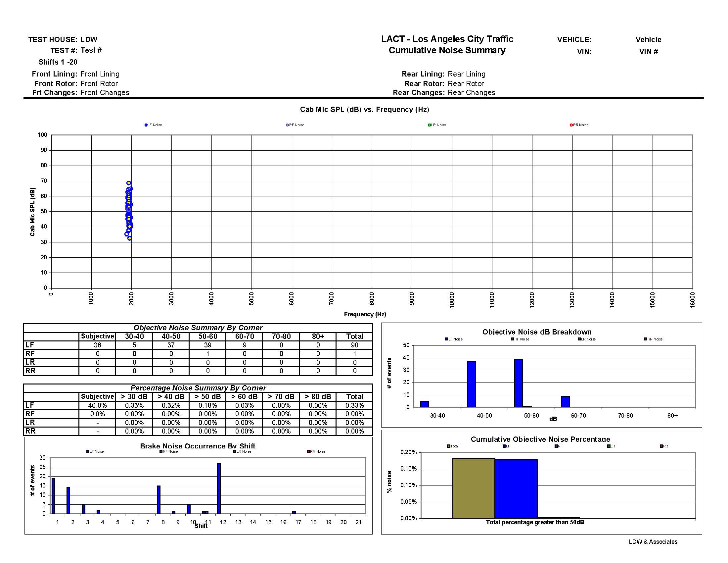Click the '> 50 dB' column header
The width and height of the screenshot is (728, 563).
coord(208,396)
